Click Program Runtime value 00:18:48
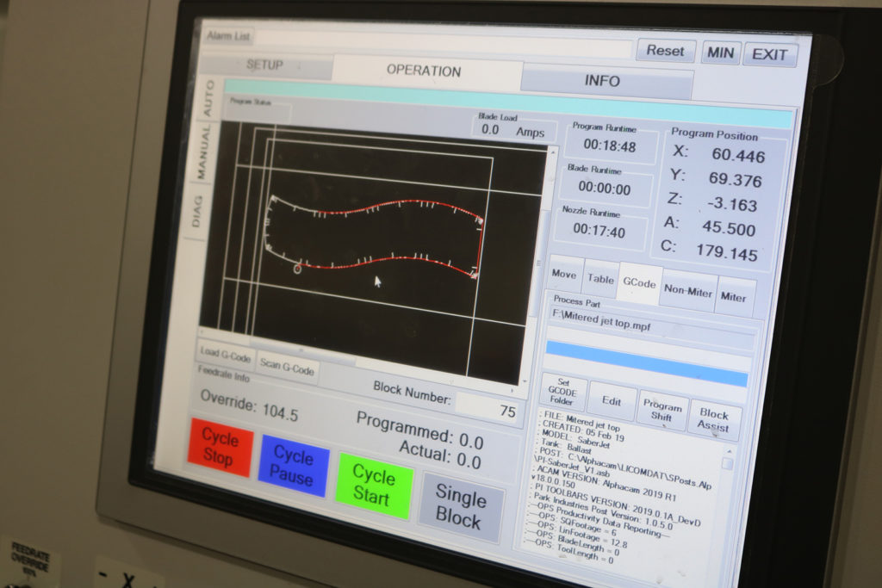The image size is (882, 588). (x=610, y=146)
